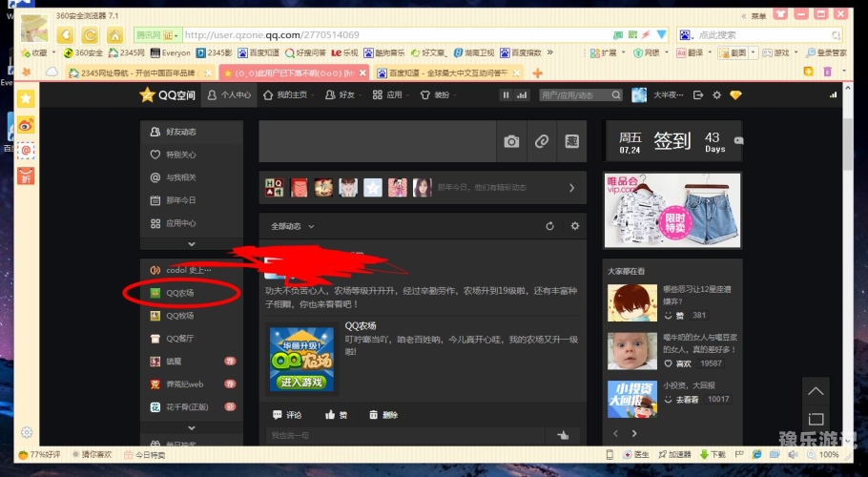The height and width of the screenshot is (477, 868).
Task: Open 医生 in the status bar
Action: tap(635, 454)
